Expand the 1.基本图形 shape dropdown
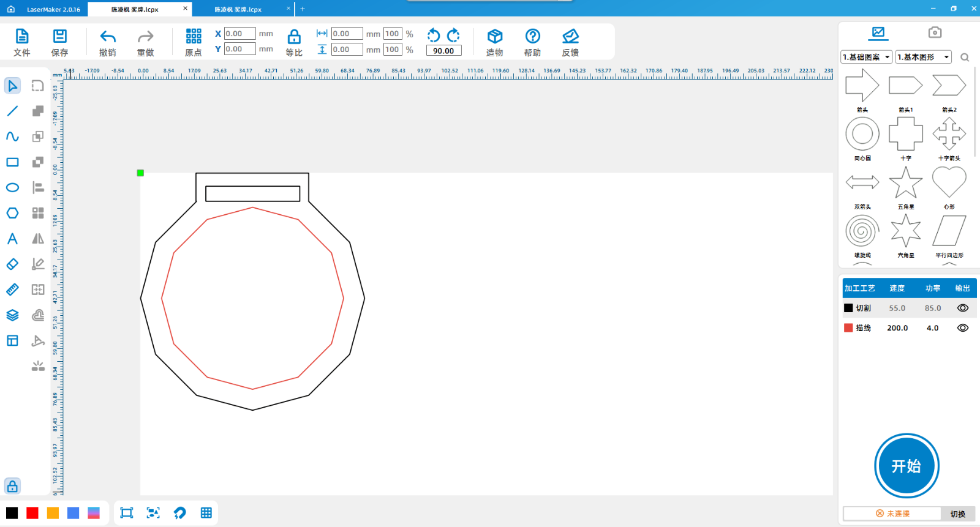 tap(923, 57)
